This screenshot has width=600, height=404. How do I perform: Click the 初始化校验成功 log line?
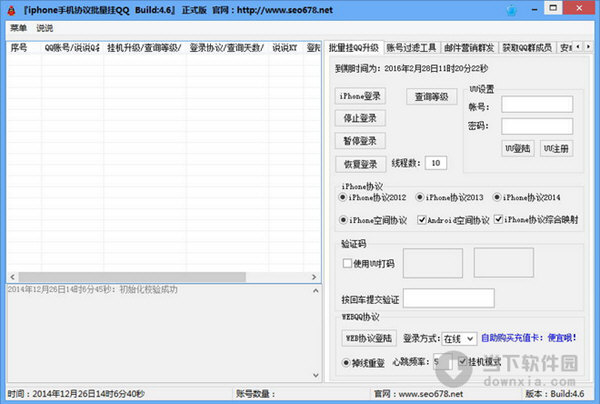[x=93, y=290]
